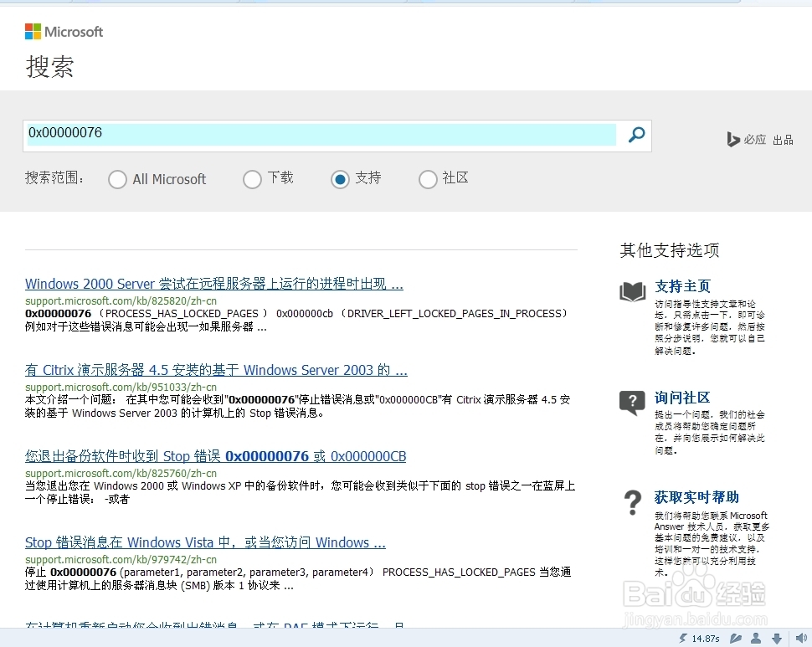
Task: Open result Windows 2000 Server 尝试在远程服务器
Action: (x=213, y=285)
